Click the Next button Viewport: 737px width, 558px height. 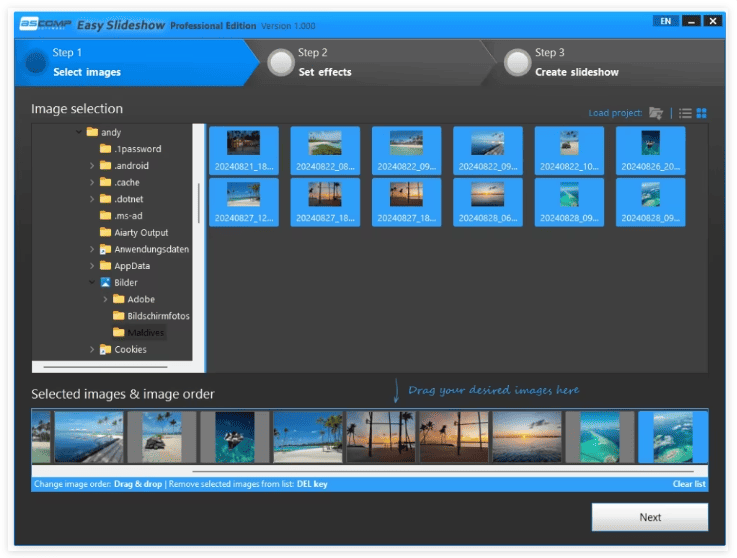click(x=650, y=517)
